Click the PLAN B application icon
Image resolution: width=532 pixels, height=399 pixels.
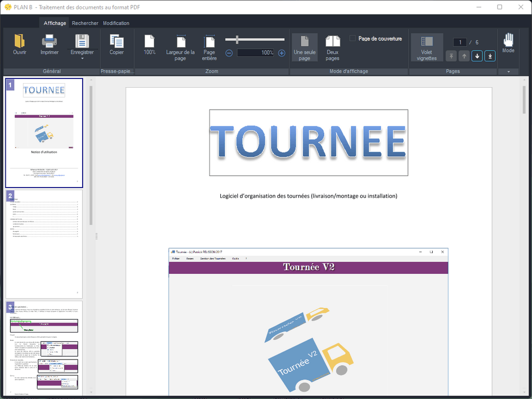[8, 7]
